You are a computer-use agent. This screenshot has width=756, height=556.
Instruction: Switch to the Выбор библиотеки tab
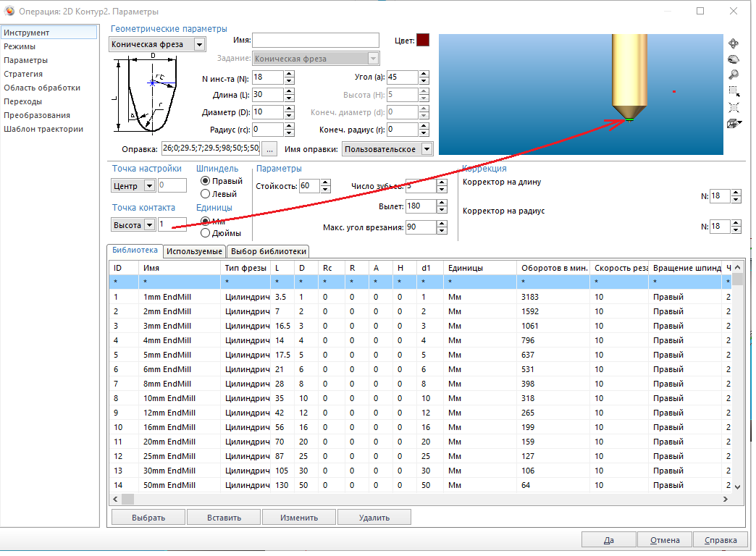(x=268, y=251)
